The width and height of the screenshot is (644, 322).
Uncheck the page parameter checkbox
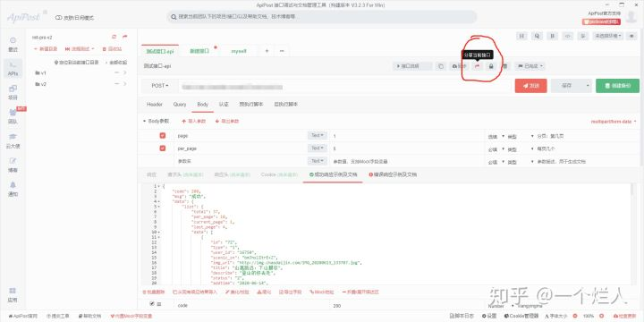163,136
